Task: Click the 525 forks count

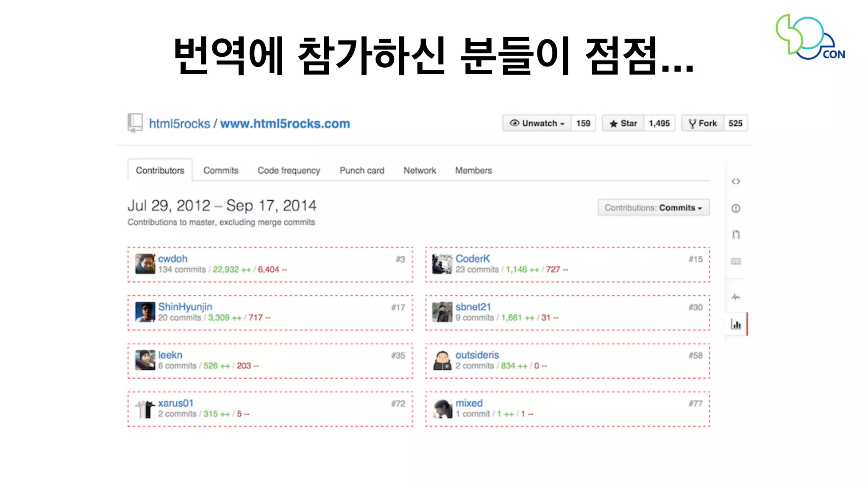Action: tap(735, 123)
